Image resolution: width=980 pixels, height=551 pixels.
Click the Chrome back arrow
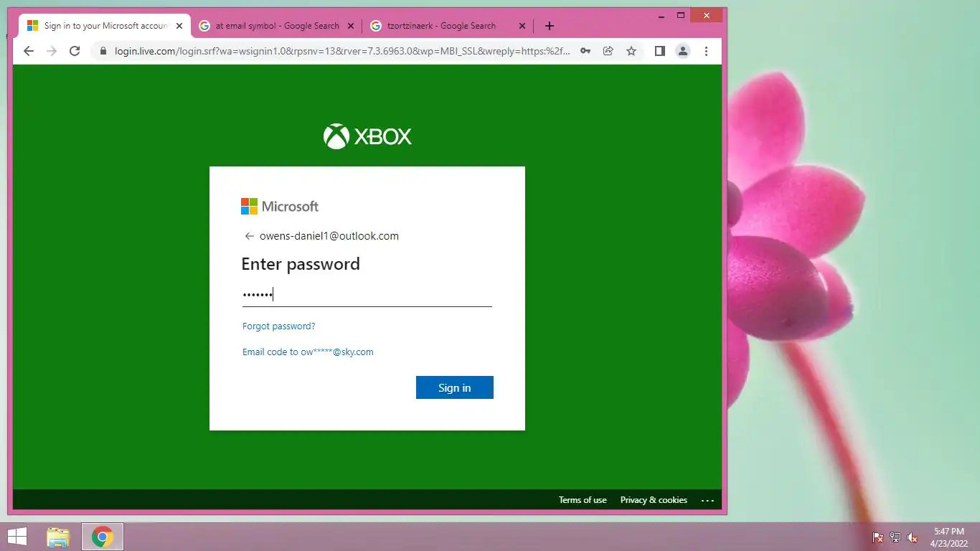click(x=29, y=51)
